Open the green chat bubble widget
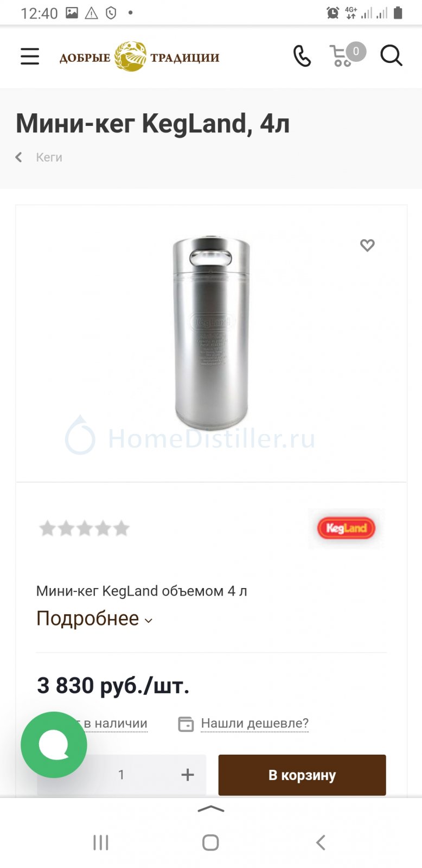 (54, 745)
